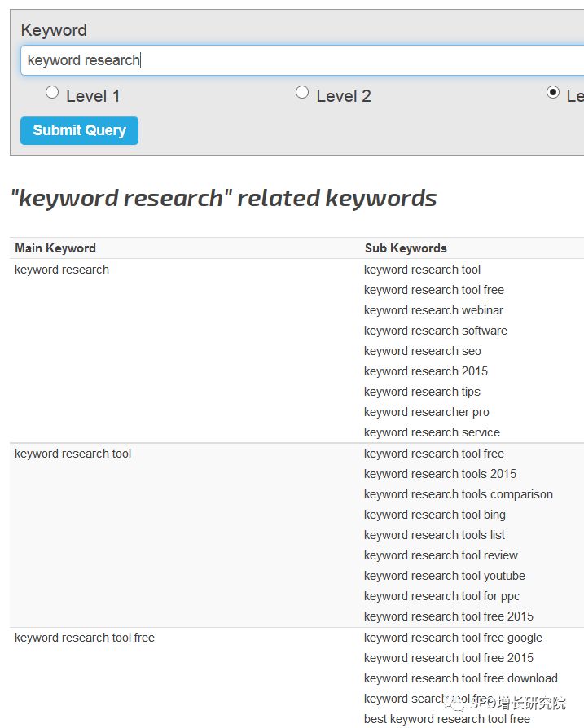The width and height of the screenshot is (584, 728).
Task: Select sub keyword 'keyword research software'
Action: [x=436, y=331]
